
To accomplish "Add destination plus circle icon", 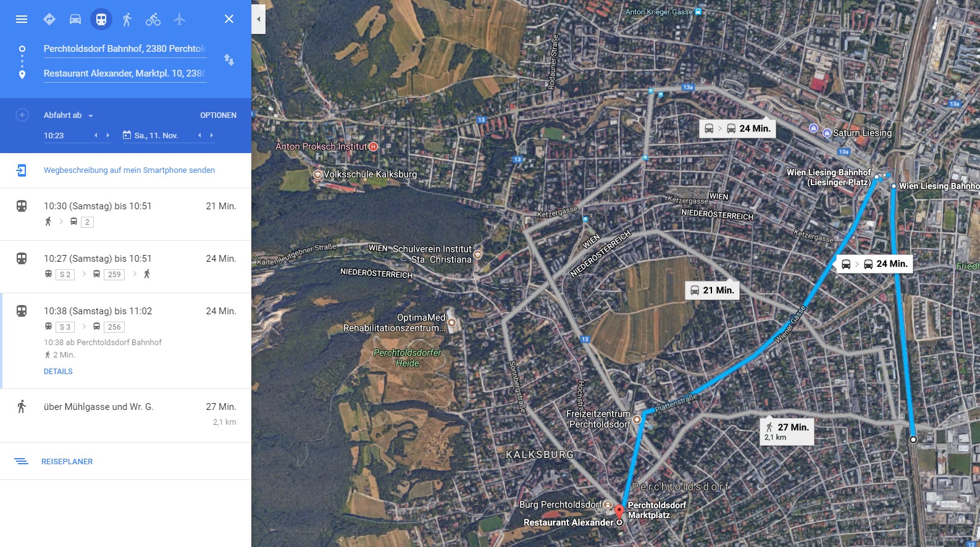I will [x=22, y=115].
